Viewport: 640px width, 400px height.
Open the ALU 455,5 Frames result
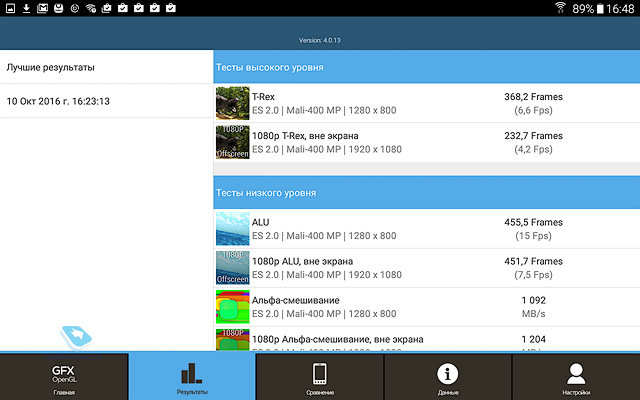[x=533, y=229]
